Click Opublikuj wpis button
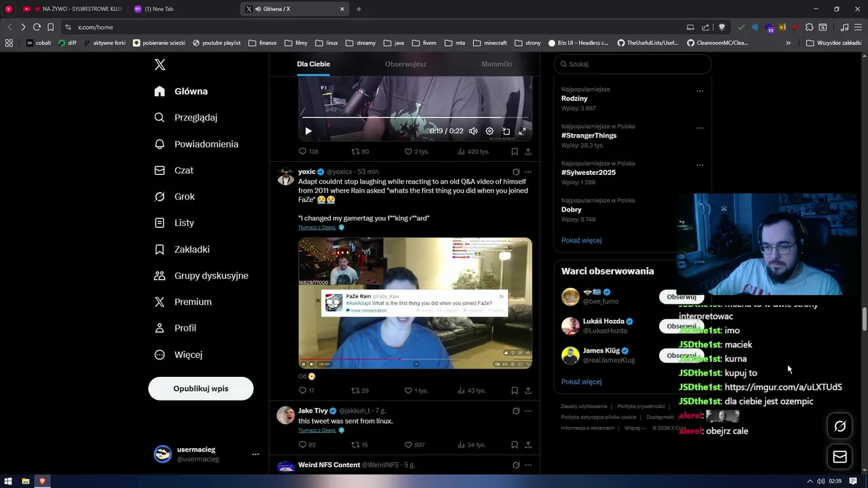 [201, 388]
